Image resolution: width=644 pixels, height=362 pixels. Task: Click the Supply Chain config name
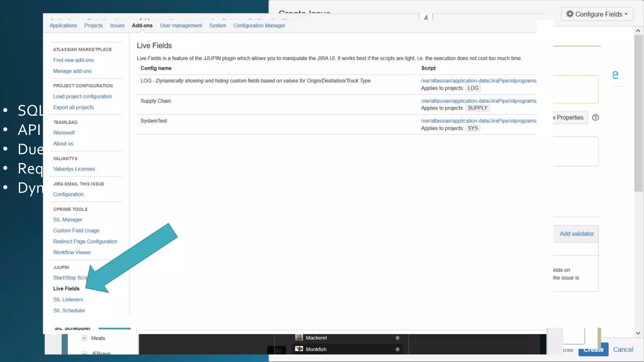[x=156, y=101]
